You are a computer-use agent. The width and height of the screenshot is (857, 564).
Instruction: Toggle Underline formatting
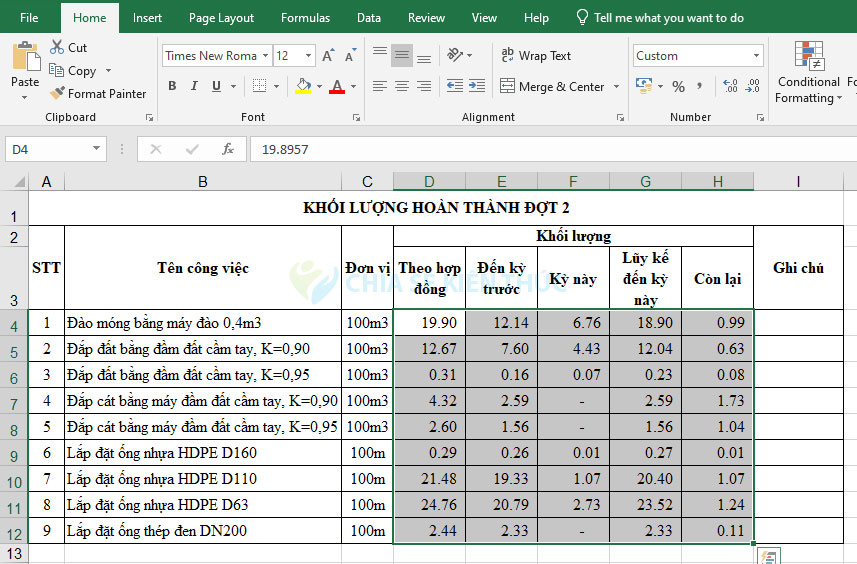(x=216, y=86)
